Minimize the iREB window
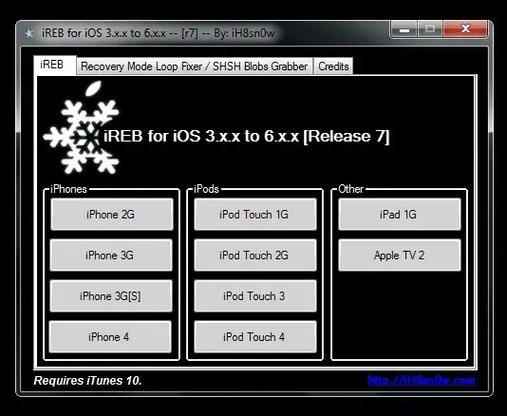The image size is (507, 416). tap(404, 30)
